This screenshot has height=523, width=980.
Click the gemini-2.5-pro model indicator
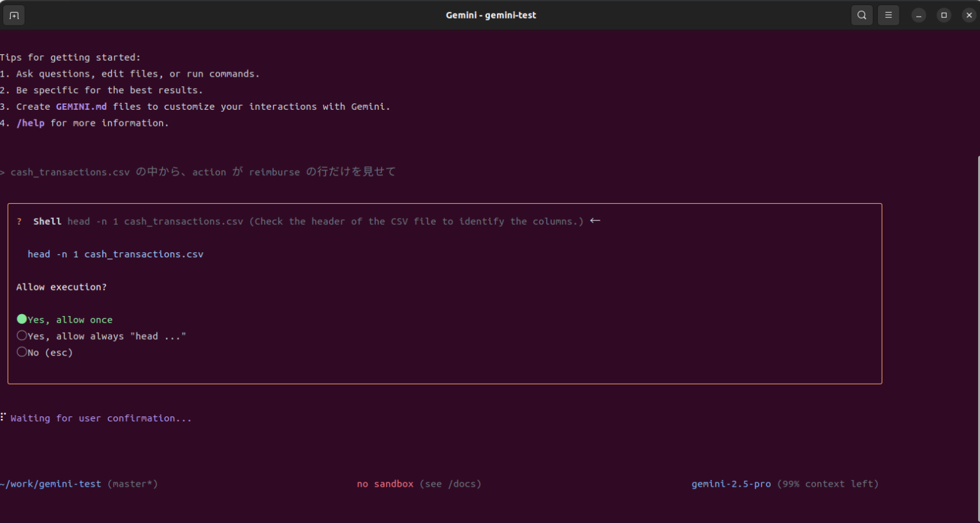tap(731, 483)
